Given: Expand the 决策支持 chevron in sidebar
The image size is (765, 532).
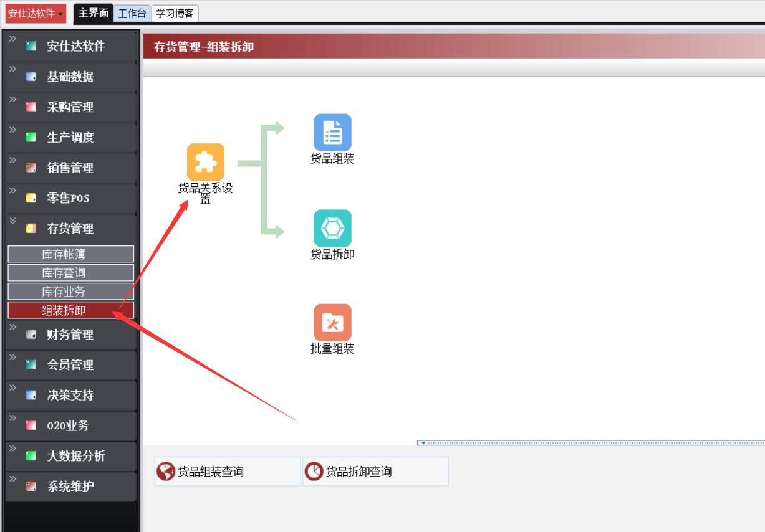Looking at the screenshot, I should (x=12, y=387).
